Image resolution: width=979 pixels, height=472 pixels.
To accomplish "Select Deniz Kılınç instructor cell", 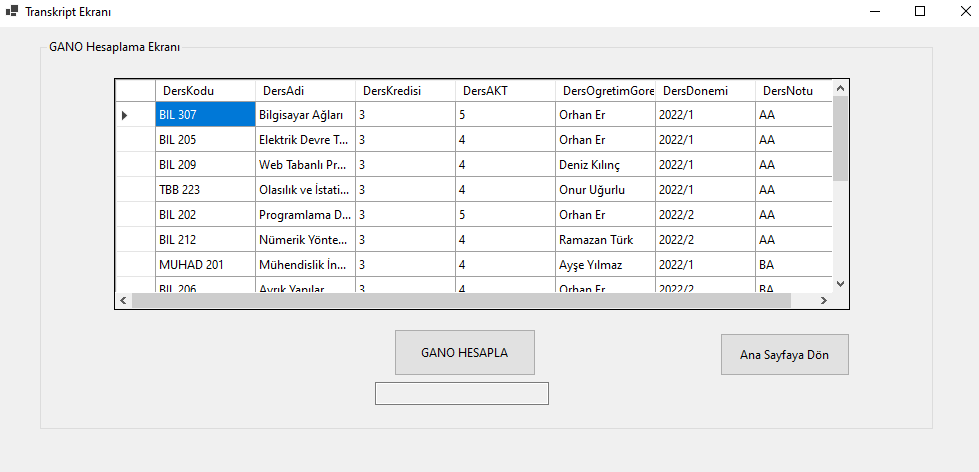I will click(605, 164).
